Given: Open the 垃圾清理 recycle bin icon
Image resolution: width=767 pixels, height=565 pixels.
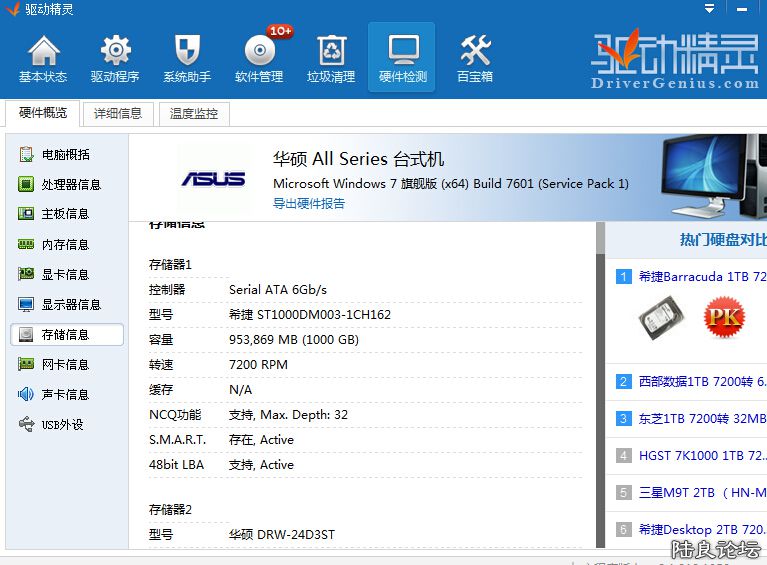Looking at the screenshot, I should [331, 58].
